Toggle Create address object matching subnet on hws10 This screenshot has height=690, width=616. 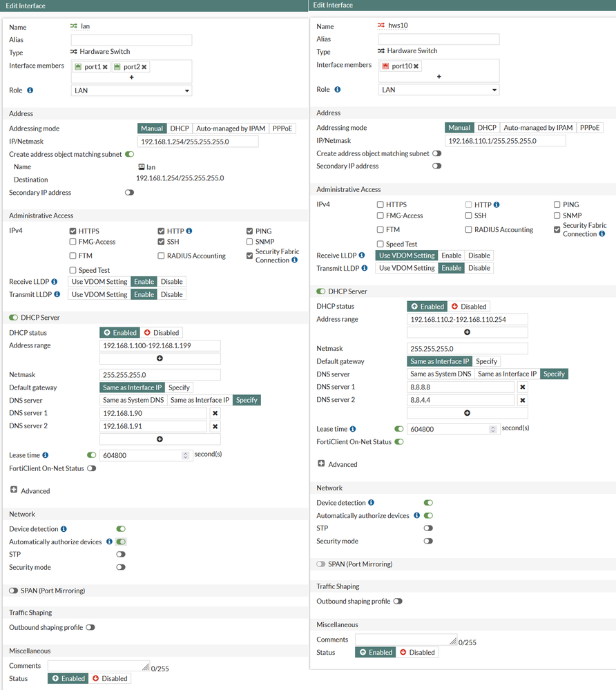[436, 153]
